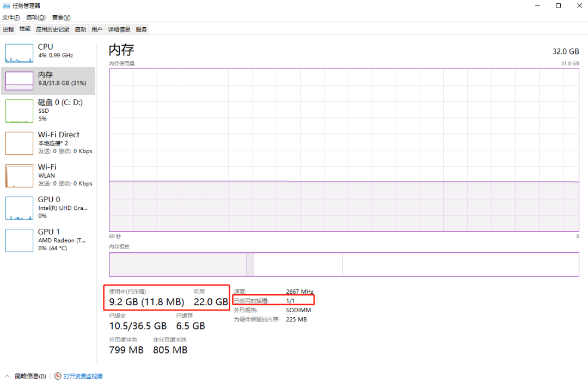Collapse view with 简略信息(D) arrow
This screenshot has height=382, width=588.
tap(7, 376)
